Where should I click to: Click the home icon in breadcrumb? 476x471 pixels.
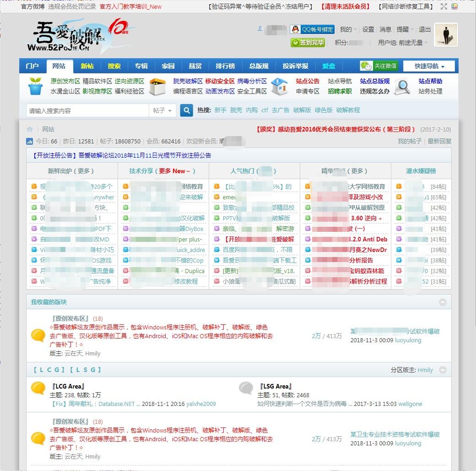click(30, 129)
